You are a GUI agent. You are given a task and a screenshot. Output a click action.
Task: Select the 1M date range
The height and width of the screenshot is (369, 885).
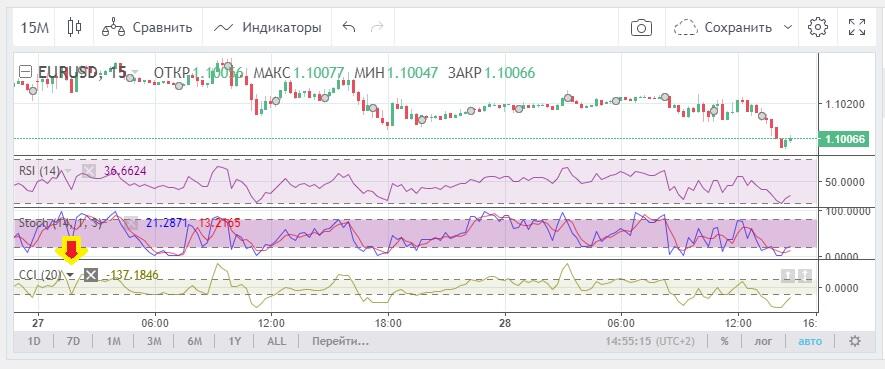click(113, 341)
